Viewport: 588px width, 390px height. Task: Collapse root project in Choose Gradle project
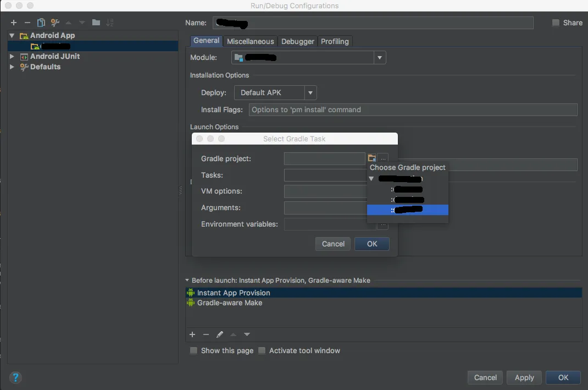371,179
